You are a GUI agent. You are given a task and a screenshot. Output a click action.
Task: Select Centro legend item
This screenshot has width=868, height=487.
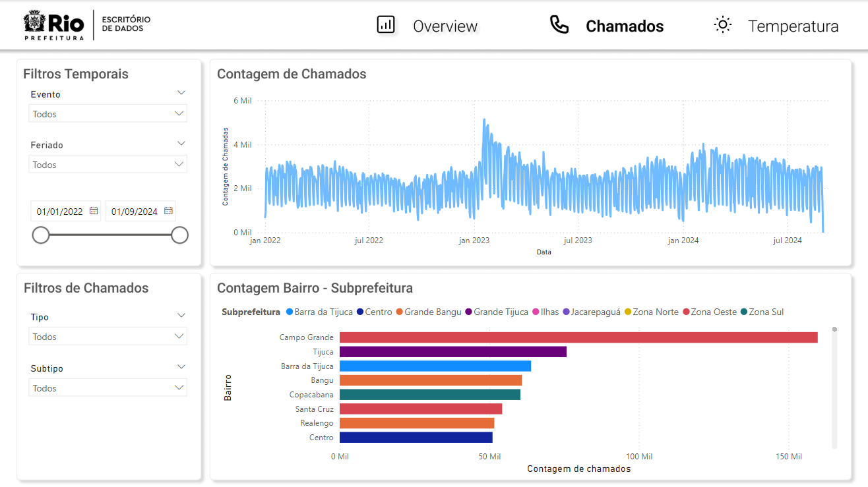click(x=374, y=312)
